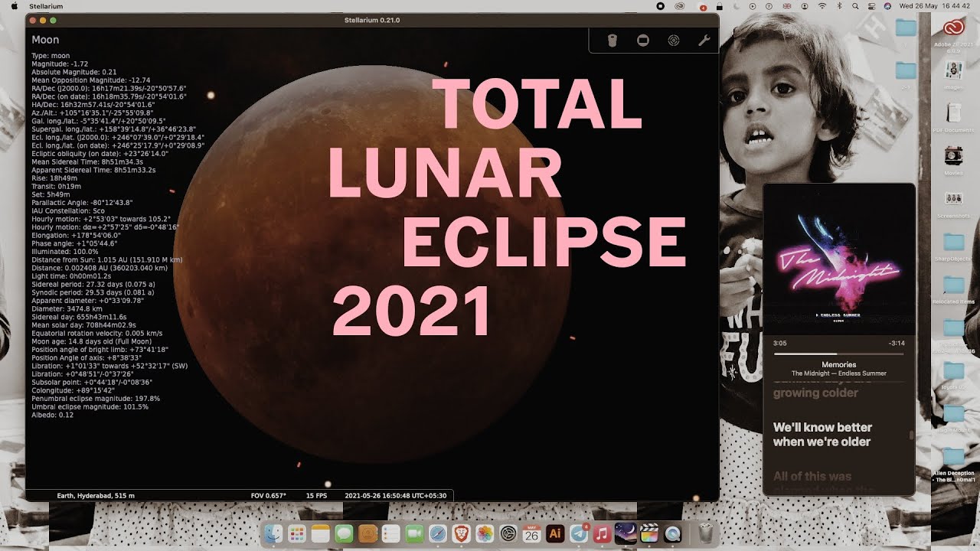Image resolution: width=980 pixels, height=551 pixels.
Task: Open Spotlight search in menu bar
Action: tap(854, 5)
